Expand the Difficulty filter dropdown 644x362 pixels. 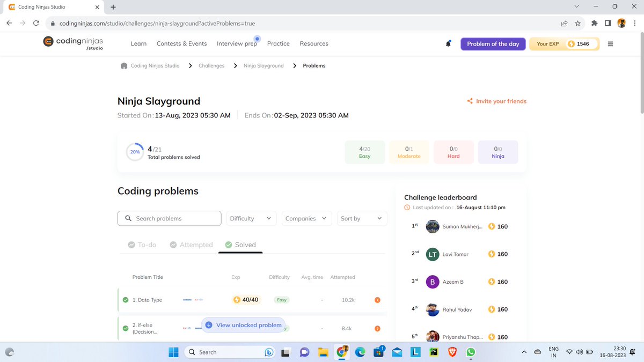point(251,218)
